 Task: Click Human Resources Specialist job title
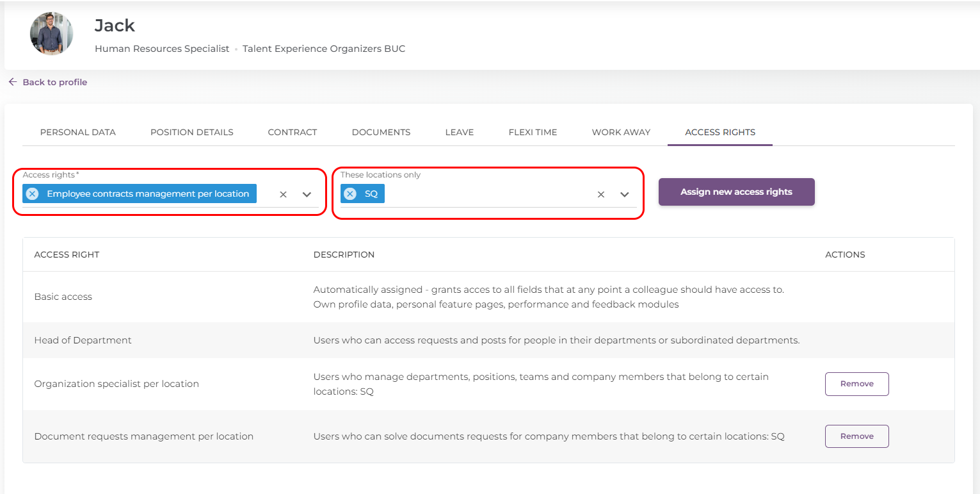(162, 49)
